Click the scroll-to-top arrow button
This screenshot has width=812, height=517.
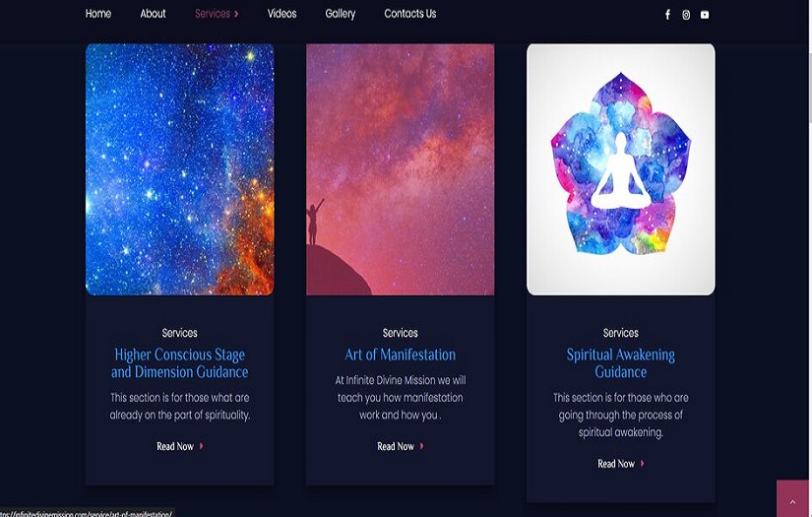(x=792, y=499)
